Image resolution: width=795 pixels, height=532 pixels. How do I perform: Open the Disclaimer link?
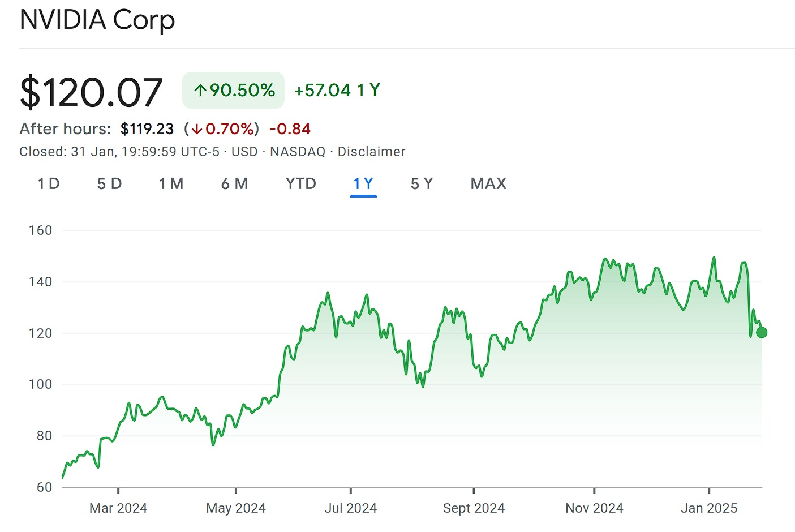click(371, 152)
